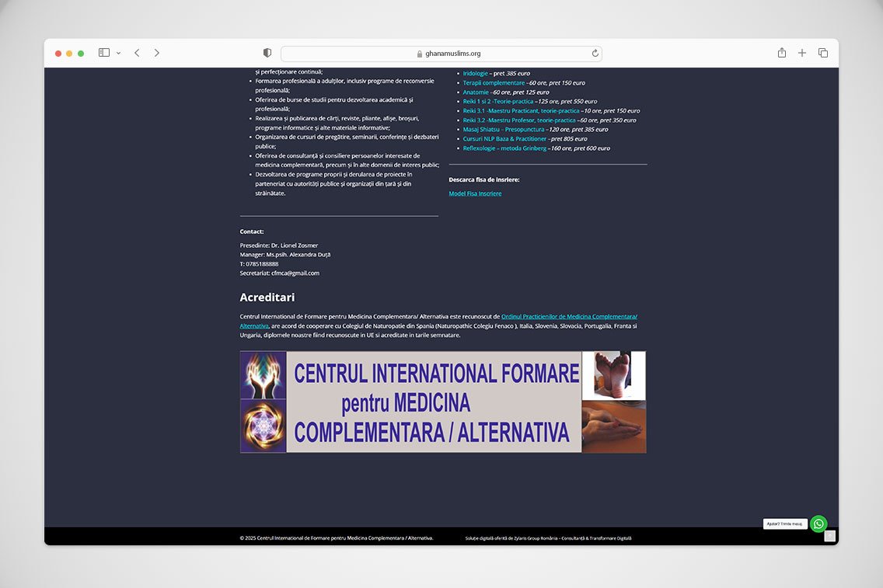
Task: Open the Anatomie course link
Action: tap(476, 92)
